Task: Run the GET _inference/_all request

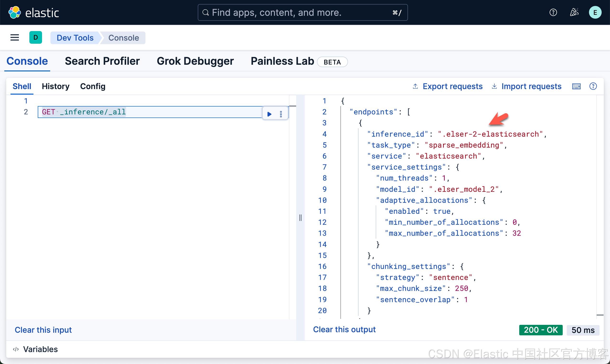Action: tap(269, 114)
